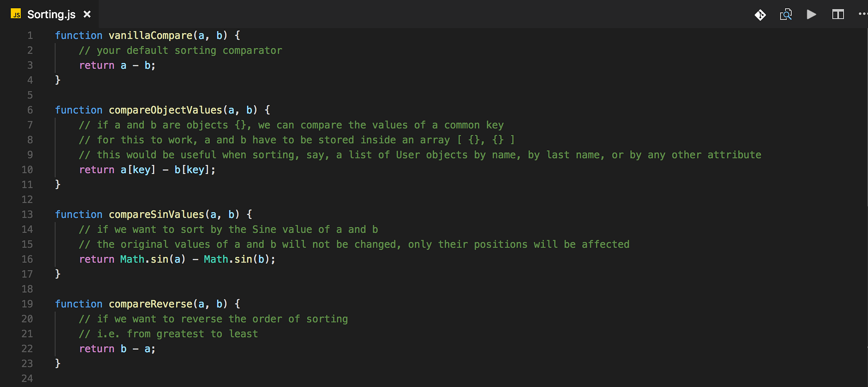This screenshot has height=387, width=868.
Task: Run Sorting.js with the play button
Action: coord(811,14)
